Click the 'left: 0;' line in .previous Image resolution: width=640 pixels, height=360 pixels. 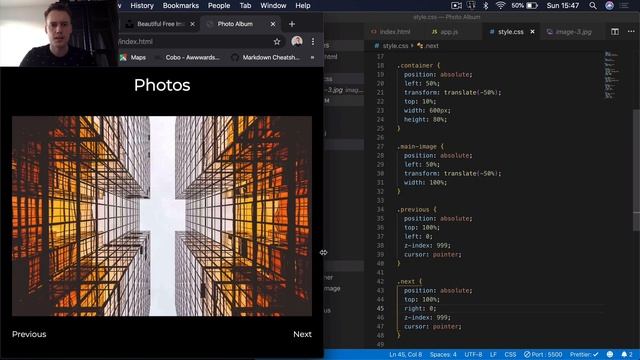pos(418,236)
